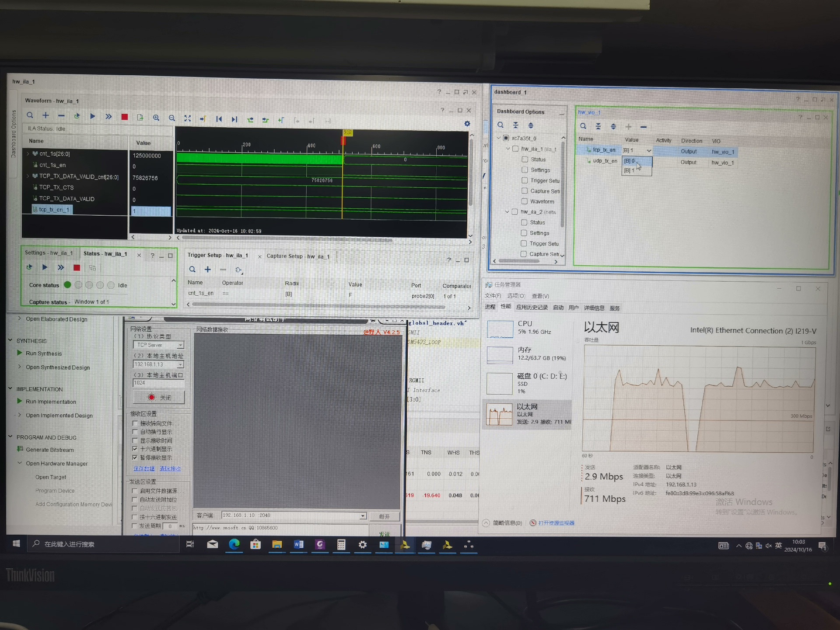Click Zoom In magnifier in waveform toolbar
The height and width of the screenshot is (630, 840).
pyautogui.click(x=156, y=118)
